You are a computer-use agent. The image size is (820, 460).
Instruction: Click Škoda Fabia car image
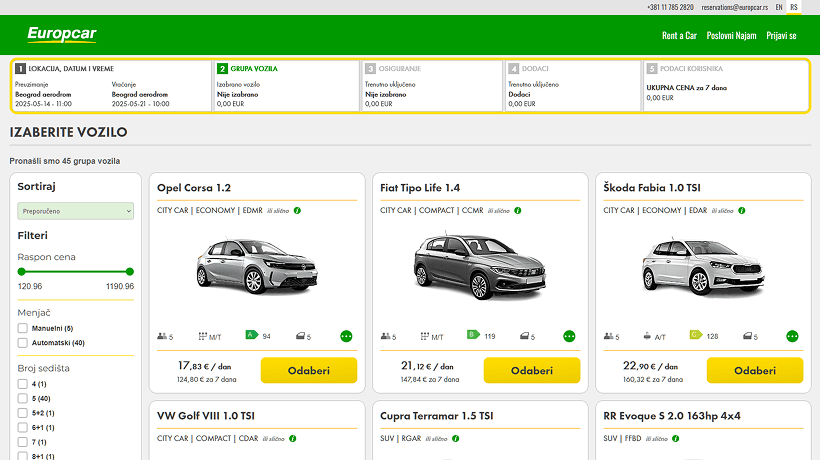click(703, 267)
